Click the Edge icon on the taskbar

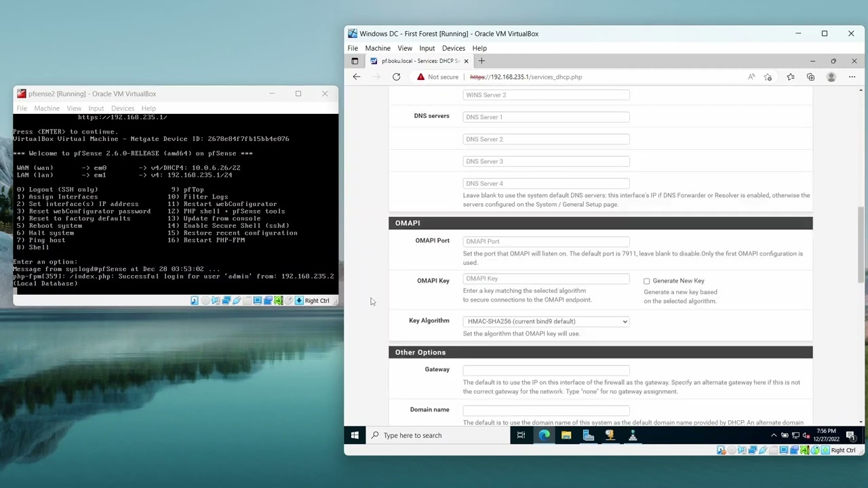(x=544, y=435)
